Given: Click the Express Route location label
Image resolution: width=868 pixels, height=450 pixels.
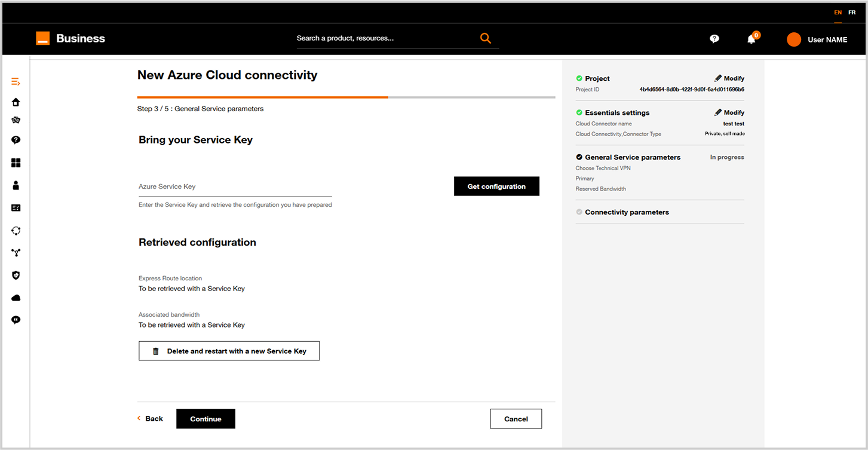Looking at the screenshot, I should (170, 278).
